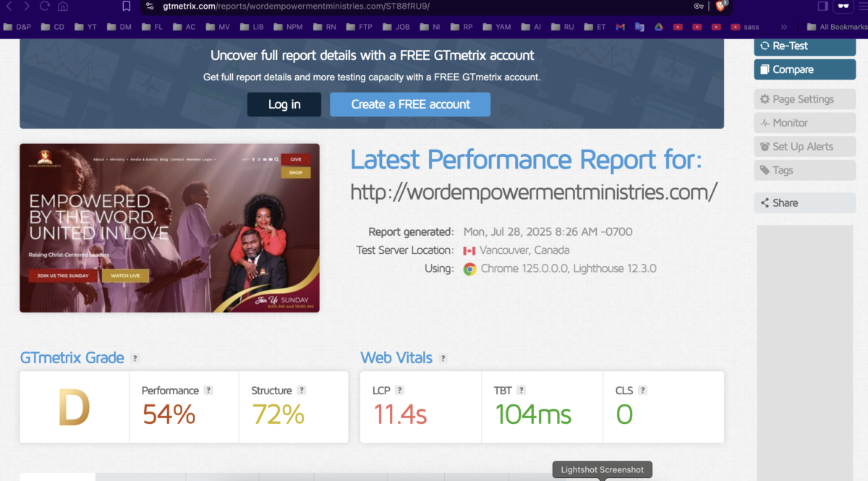Open the LIB bookmark folder
This screenshot has height=481, width=868.
tap(251, 27)
